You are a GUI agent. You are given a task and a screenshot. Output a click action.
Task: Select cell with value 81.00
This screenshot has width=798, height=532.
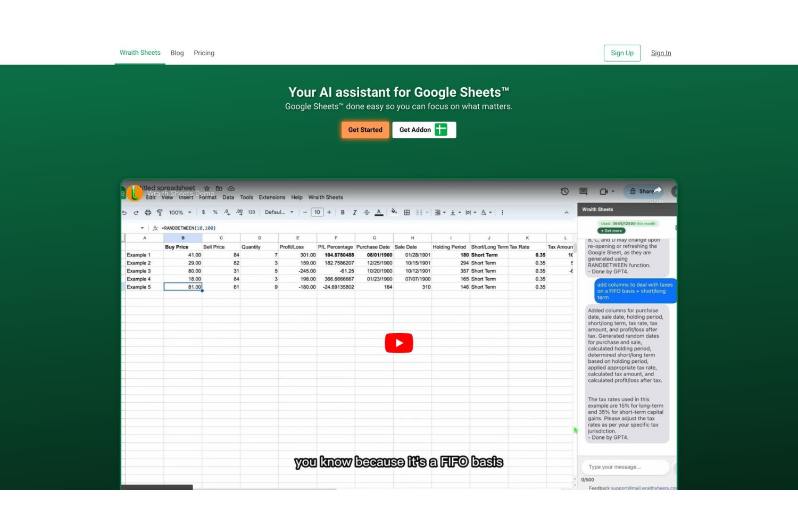[x=183, y=287]
